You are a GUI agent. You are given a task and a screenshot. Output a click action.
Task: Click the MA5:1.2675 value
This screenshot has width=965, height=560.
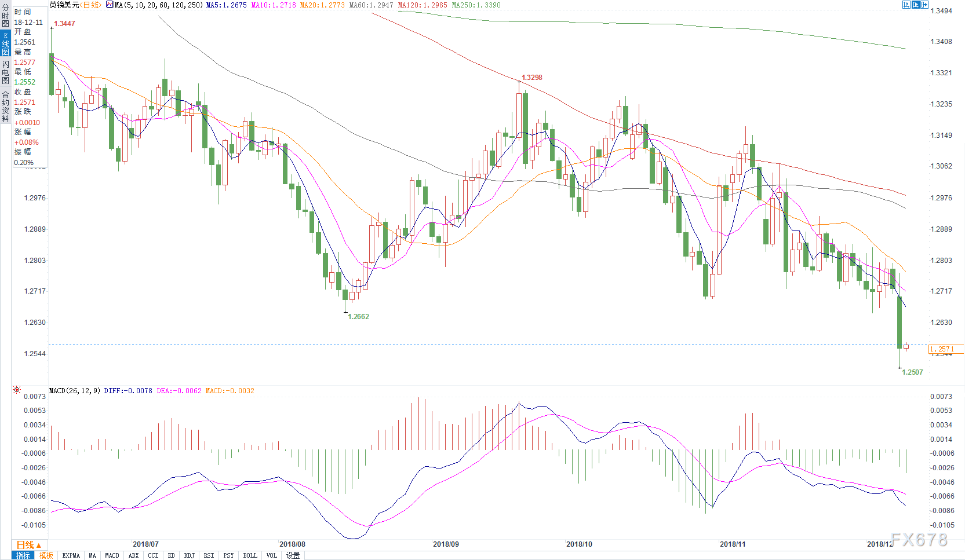[x=226, y=5]
